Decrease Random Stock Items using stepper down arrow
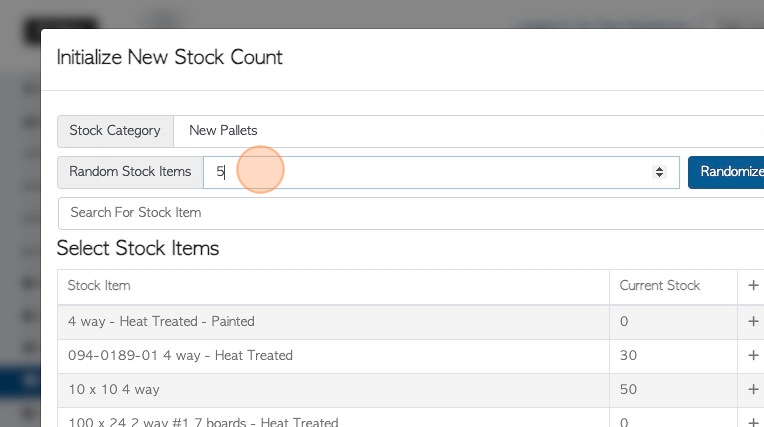 tap(659, 175)
